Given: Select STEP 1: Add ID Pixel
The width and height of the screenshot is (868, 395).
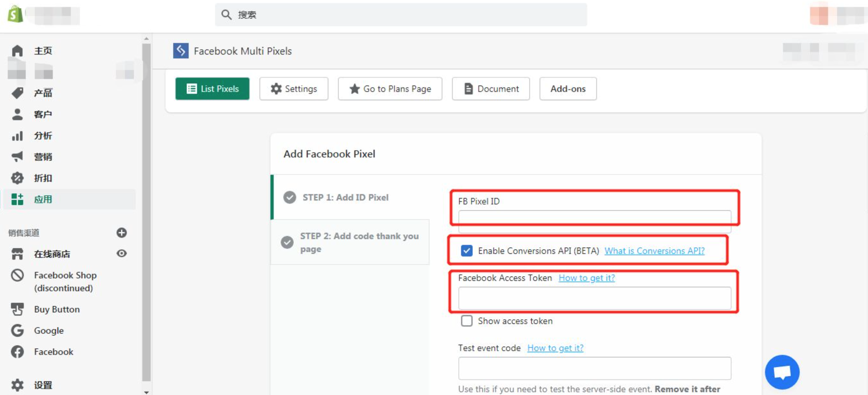Looking at the screenshot, I should pos(345,197).
